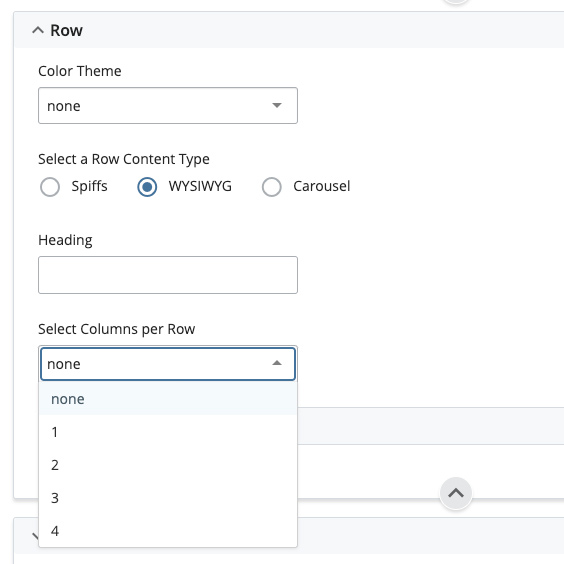Collapse the Row section chevron

click(x=38, y=30)
